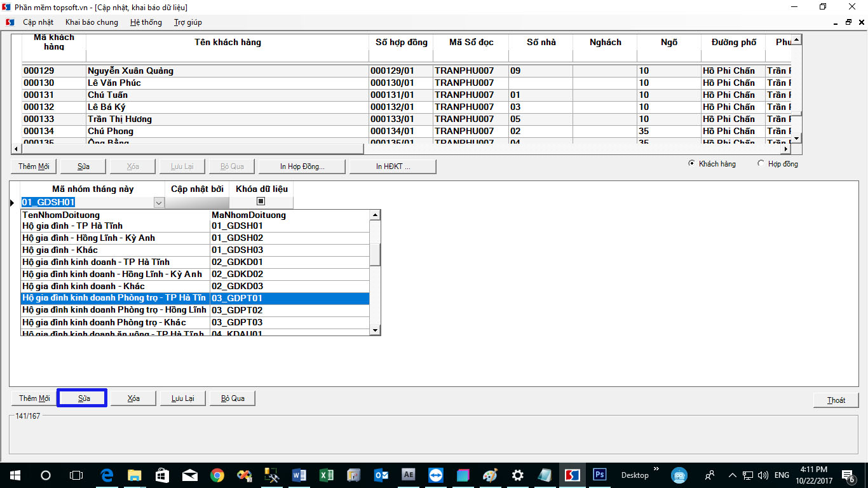Open File Explorer from the taskbar
The height and width of the screenshot is (488, 868).
(x=134, y=475)
